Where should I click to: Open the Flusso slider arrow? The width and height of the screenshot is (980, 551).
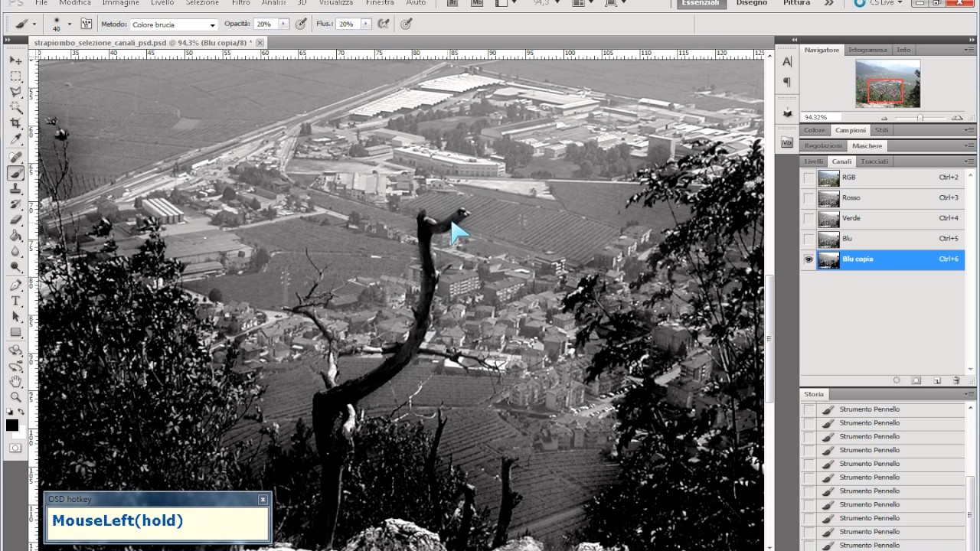[x=366, y=24]
